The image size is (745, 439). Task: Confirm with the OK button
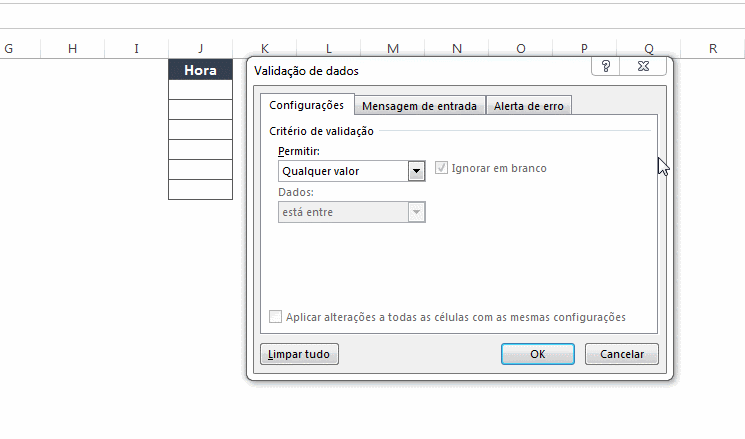[537, 354]
